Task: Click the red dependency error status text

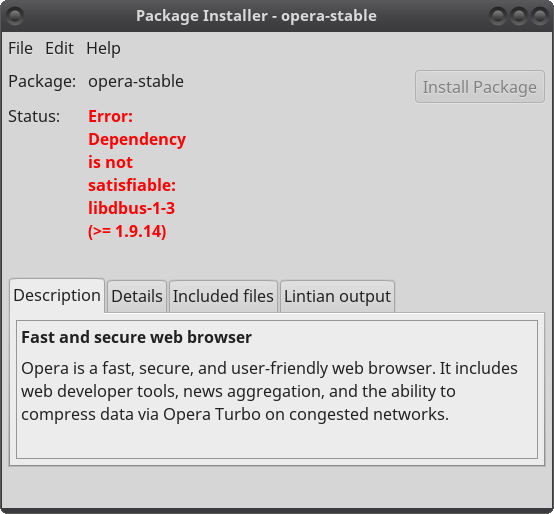Action: 137,174
